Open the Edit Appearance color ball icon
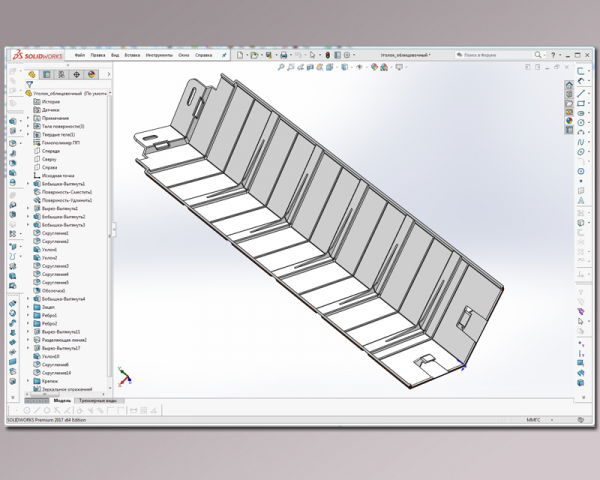The image size is (600, 480). (x=374, y=67)
